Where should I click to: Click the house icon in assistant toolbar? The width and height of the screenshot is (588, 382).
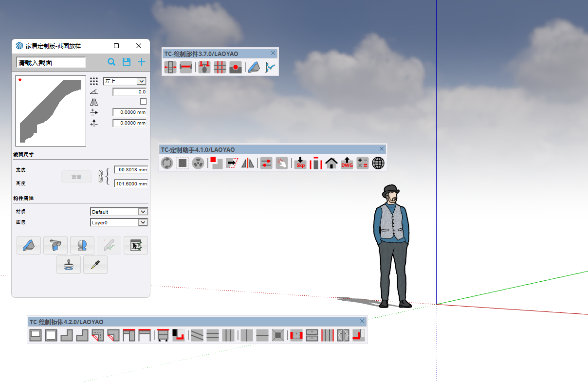331,163
